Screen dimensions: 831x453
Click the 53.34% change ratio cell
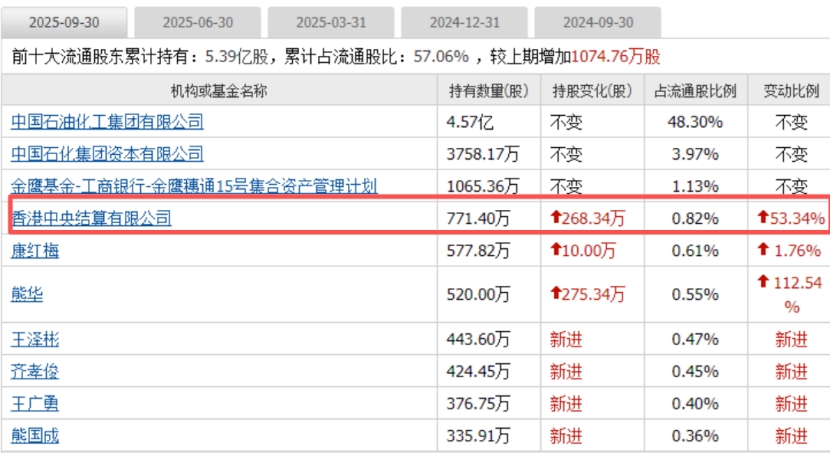pyautogui.click(x=791, y=218)
